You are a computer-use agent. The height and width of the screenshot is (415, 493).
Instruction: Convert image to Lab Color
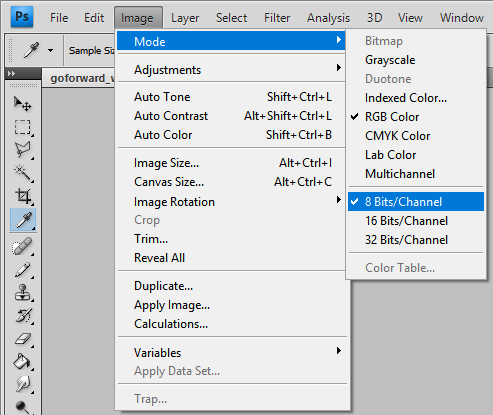point(416,155)
